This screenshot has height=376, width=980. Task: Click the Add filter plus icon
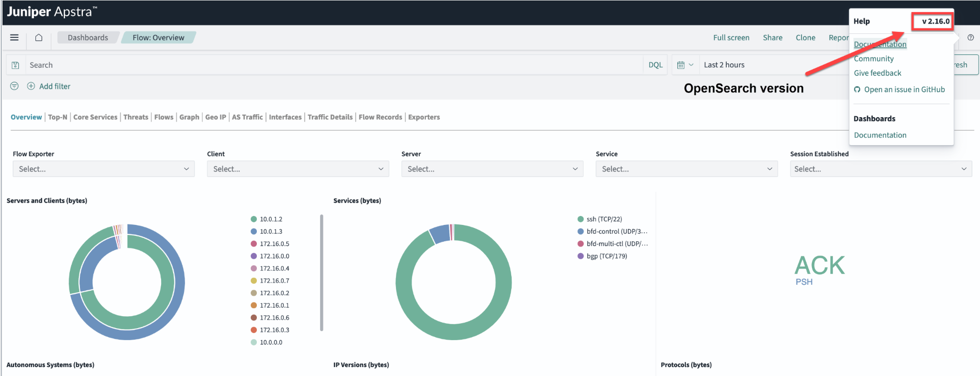click(x=31, y=86)
